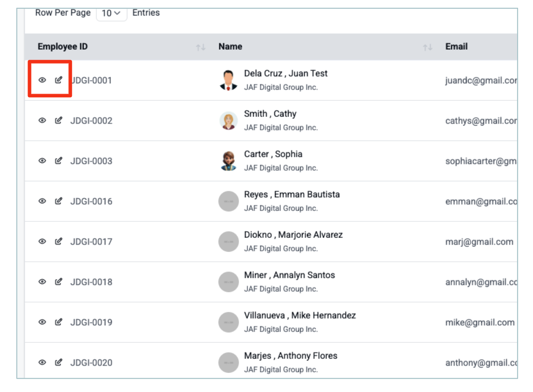
Task: Click Emman Reyes placeholder avatar
Action: tap(228, 202)
